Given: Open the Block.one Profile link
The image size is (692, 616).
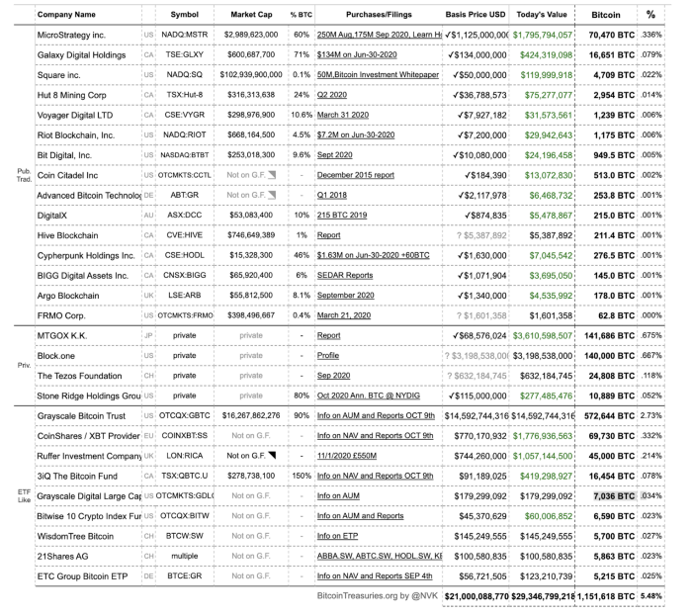Looking at the screenshot, I should point(328,355).
